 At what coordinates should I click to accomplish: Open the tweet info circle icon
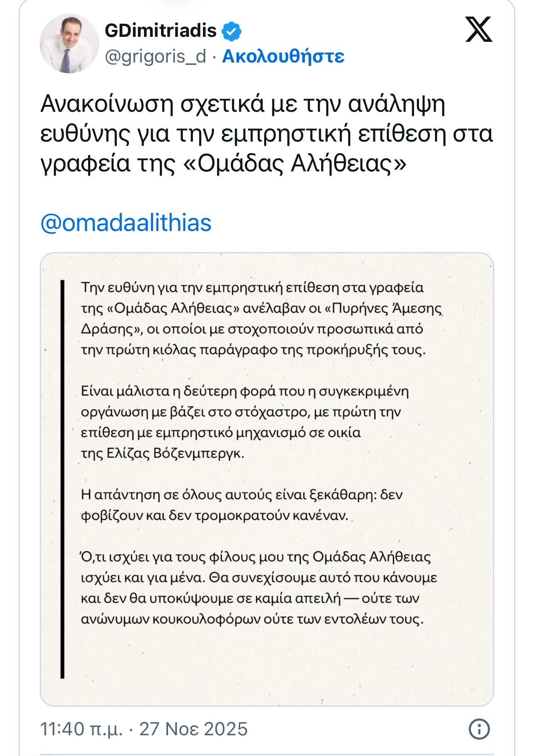click(479, 729)
